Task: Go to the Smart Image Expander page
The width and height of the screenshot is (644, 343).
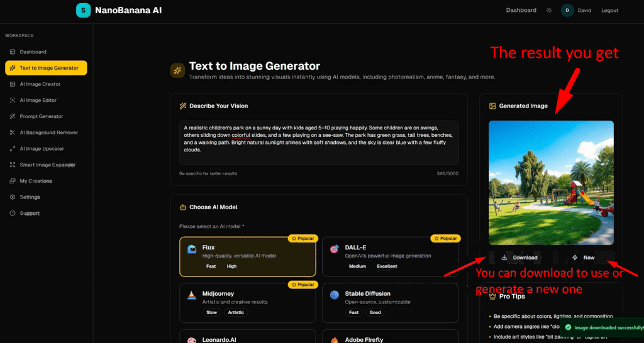Action: click(46, 165)
